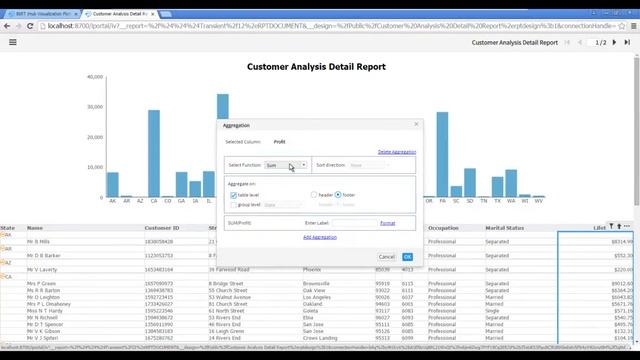Click the Format link
640x360 pixels.
point(387,223)
